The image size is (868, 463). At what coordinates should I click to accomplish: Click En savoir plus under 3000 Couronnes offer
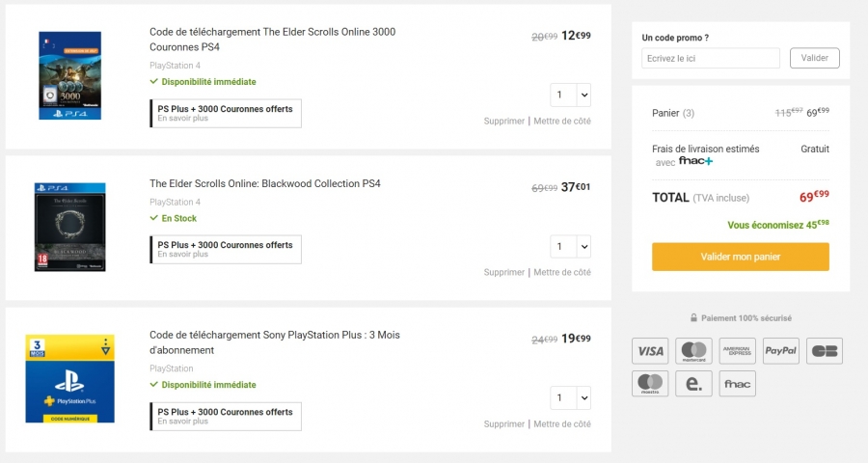[182, 119]
